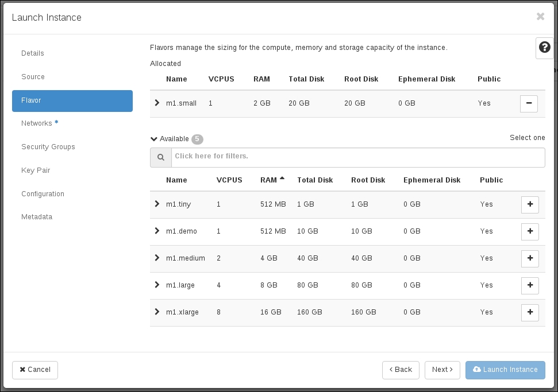This screenshot has width=558, height=392.
Task: Add m1.tiny flavor with plus button
Action: (529, 204)
